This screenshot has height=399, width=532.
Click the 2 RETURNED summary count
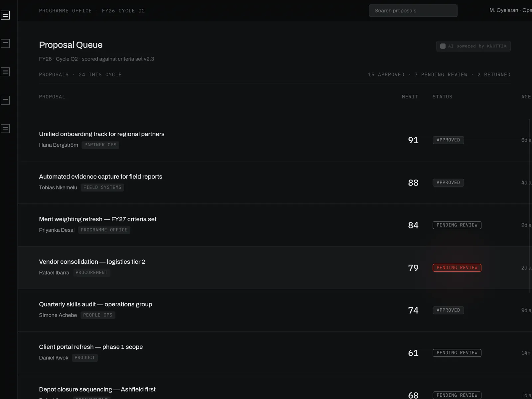click(494, 74)
